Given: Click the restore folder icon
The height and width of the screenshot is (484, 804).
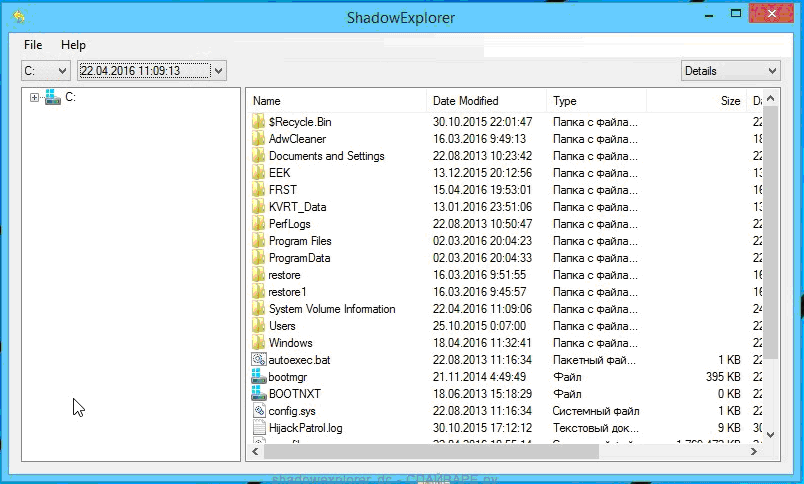Looking at the screenshot, I should (x=258, y=275).
